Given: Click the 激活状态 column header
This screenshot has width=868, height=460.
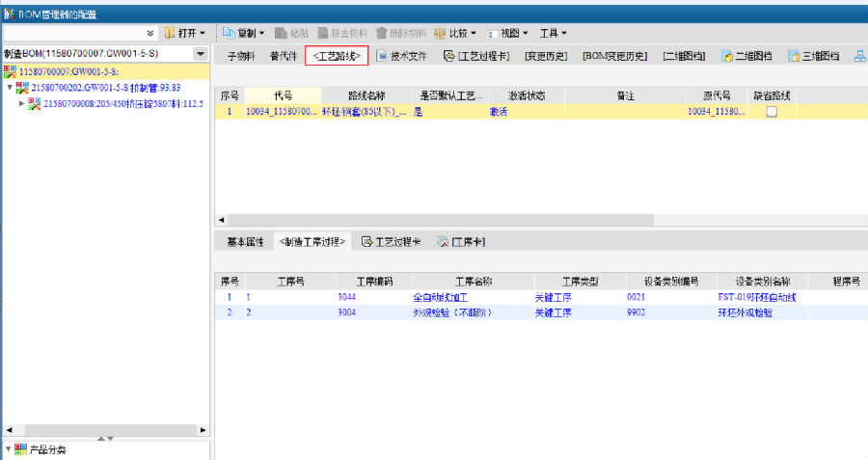Looking at the screenshot, I should coord(527,95).
